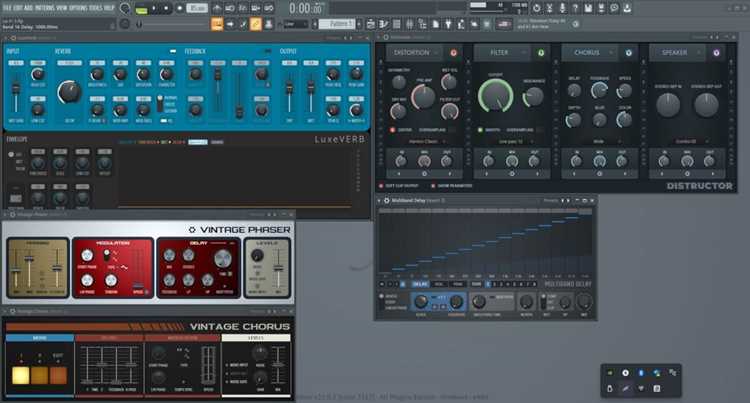The height and width of the screenshot is (403, 750).
Task: Toggle the FILTER power button in Distructor
Action: click(541, 53)
